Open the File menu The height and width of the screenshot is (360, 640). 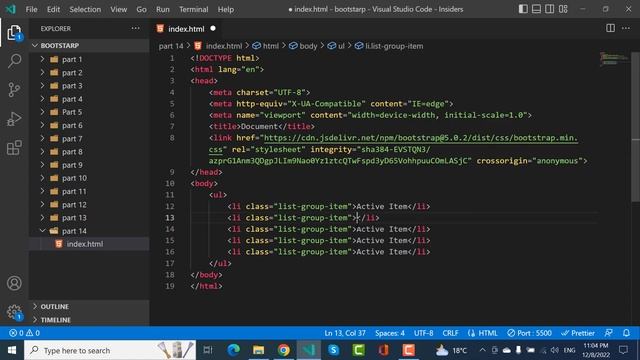click(31, 9)
